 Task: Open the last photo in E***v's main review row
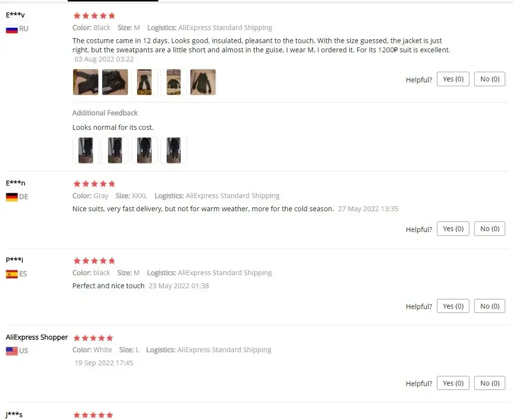click(203, 82)
